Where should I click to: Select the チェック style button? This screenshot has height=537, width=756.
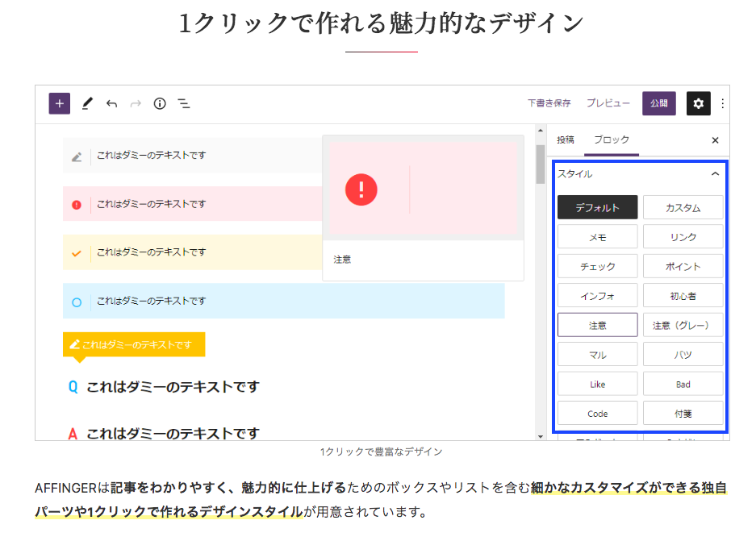pyautogui.click(x=597, y=266)
